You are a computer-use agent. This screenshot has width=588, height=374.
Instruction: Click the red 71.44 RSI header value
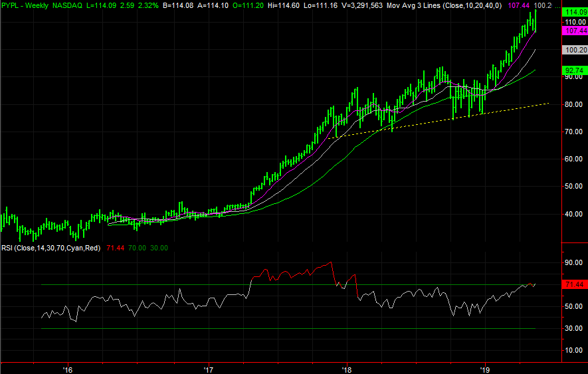115,248
